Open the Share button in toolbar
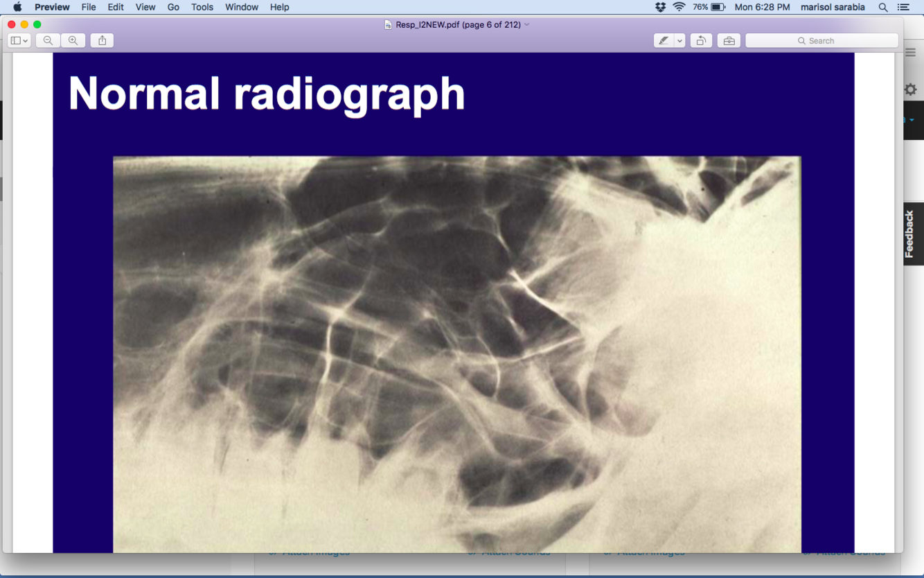Viewport: 924px width, 578px height. 102,41
